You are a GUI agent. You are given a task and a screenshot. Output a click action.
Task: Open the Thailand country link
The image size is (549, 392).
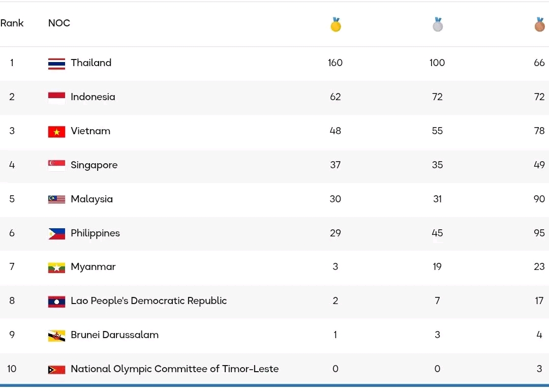click(91, 63)
